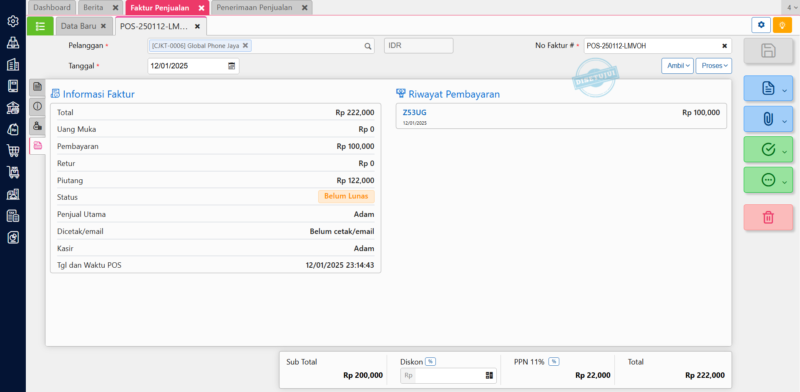Screen dimensions: 800x392
Task: Click the Piutang value Rp 122,000
Action: (355, 180)
